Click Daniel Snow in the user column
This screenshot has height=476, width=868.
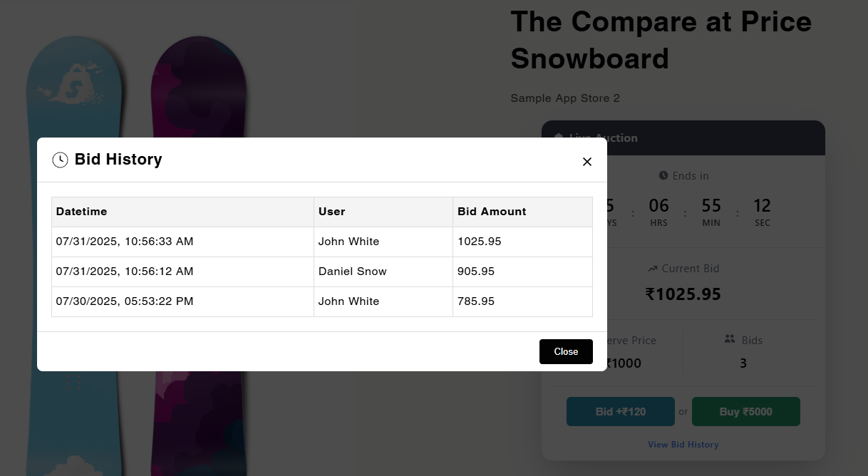pos(352,271)
